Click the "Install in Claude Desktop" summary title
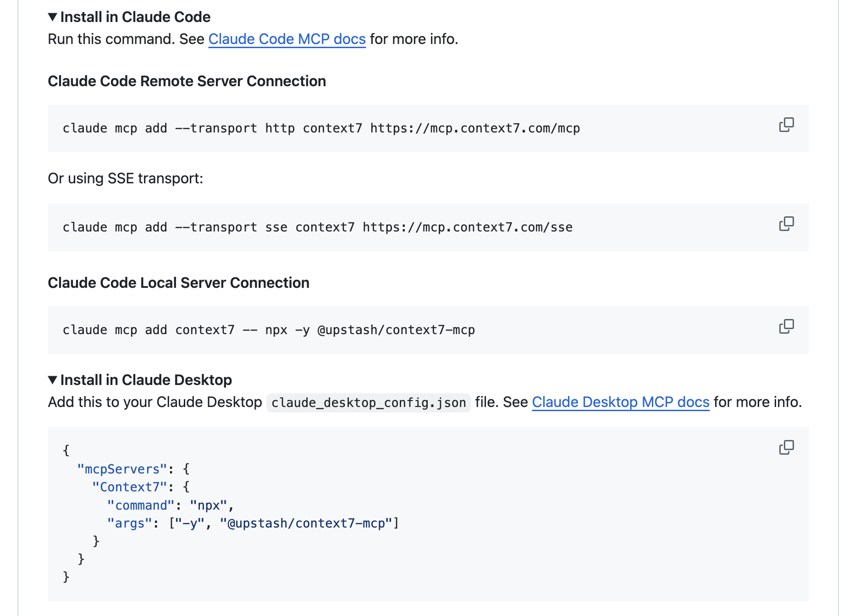Image resolution: width=849 pixels, height=616 pixels. pyautogui.click(x=146, y=380)
